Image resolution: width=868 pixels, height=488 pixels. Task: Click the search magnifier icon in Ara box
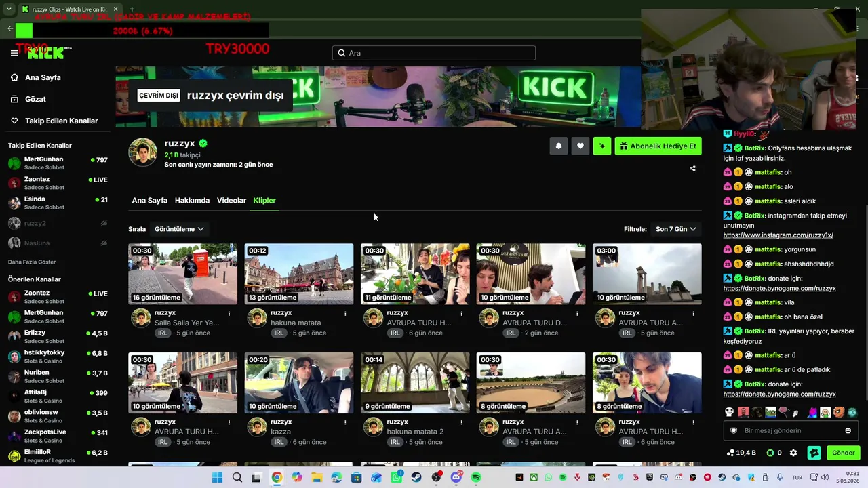pyautogui.click(x=342, y=53)
